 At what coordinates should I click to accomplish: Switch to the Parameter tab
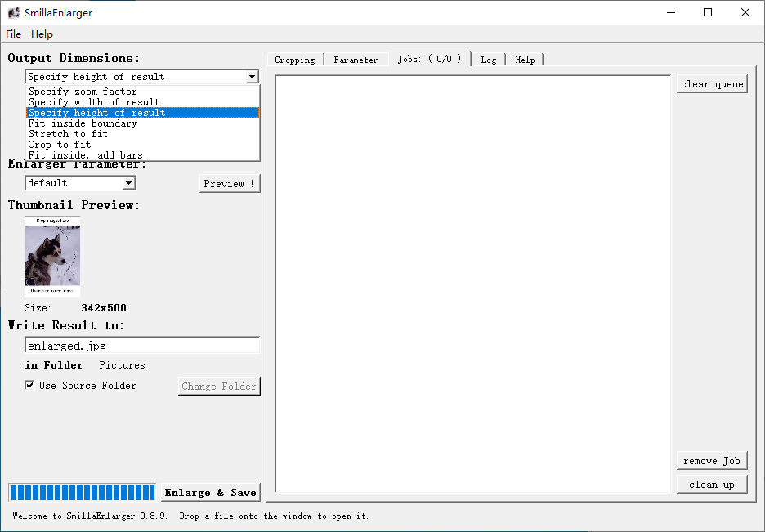[x=356, y=60]
